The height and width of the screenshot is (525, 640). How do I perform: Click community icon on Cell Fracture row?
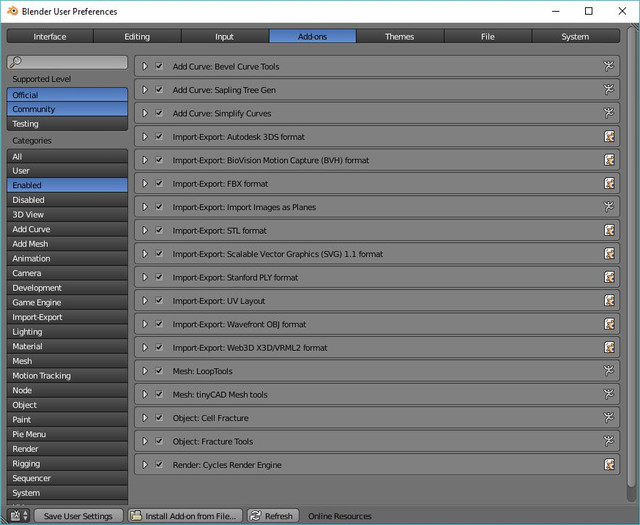609,418
